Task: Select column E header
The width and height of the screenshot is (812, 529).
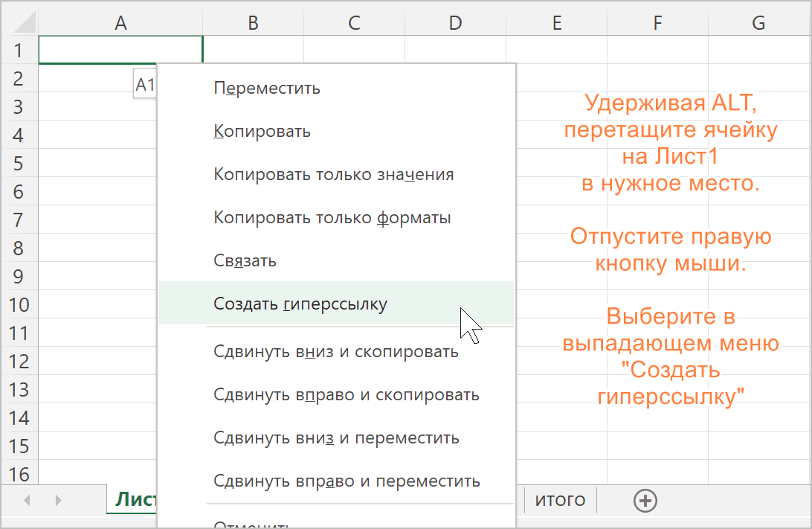Action: [556, 23]
